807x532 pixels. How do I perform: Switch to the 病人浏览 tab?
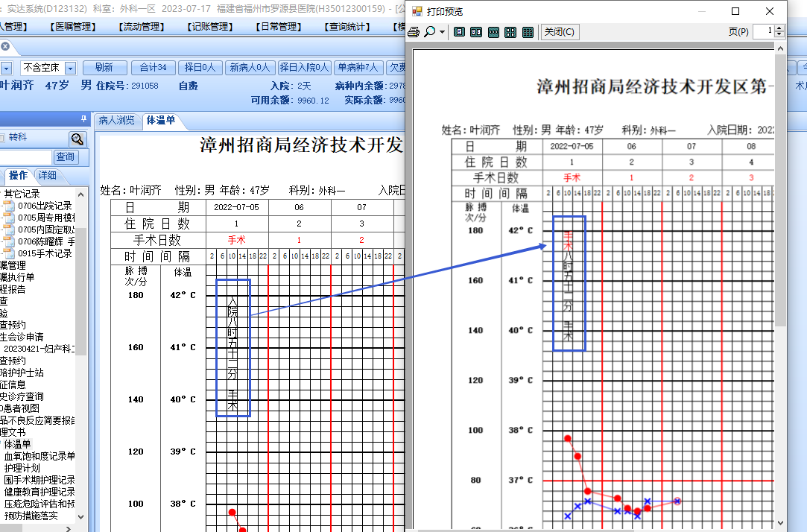pyautogui.click(x=116, y=121)
